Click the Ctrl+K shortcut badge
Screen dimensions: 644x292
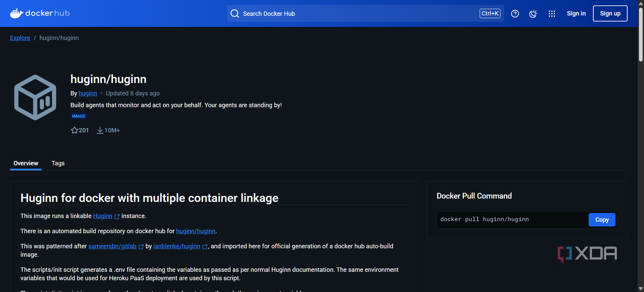[490, 14]
